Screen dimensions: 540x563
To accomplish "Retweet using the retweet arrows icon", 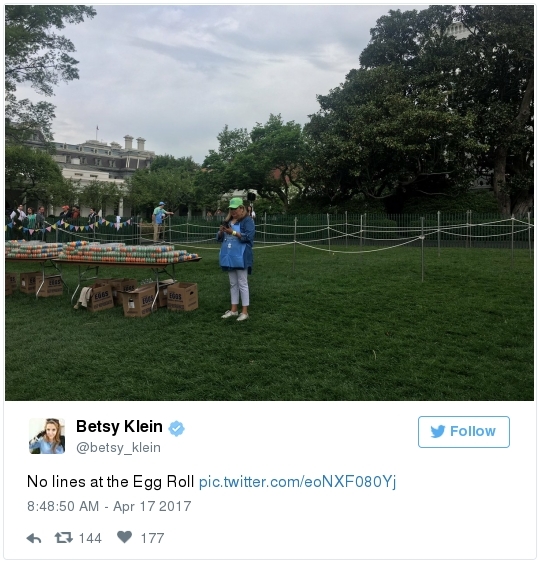I will click(64, 538).
